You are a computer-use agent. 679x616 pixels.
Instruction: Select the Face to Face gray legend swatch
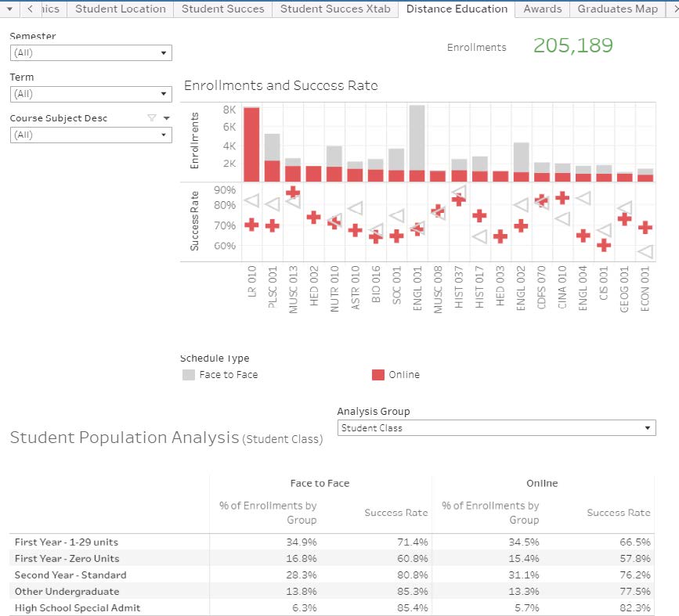pos(189,375)
